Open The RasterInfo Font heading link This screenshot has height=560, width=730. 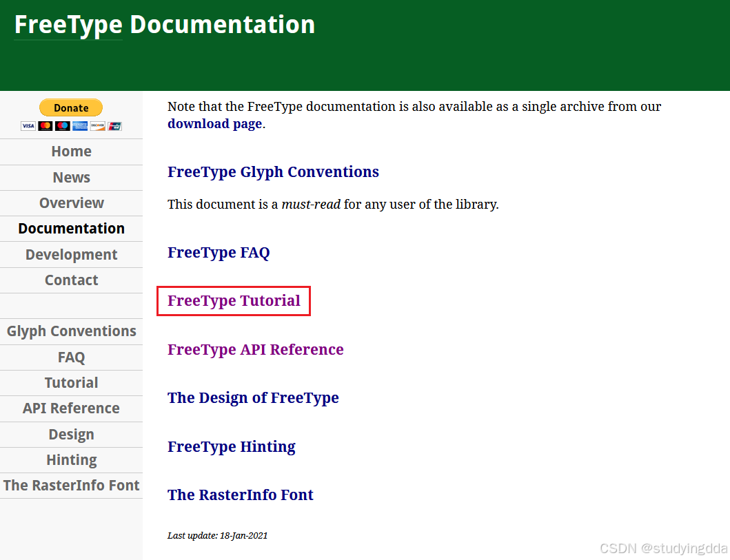click(240, 495)
